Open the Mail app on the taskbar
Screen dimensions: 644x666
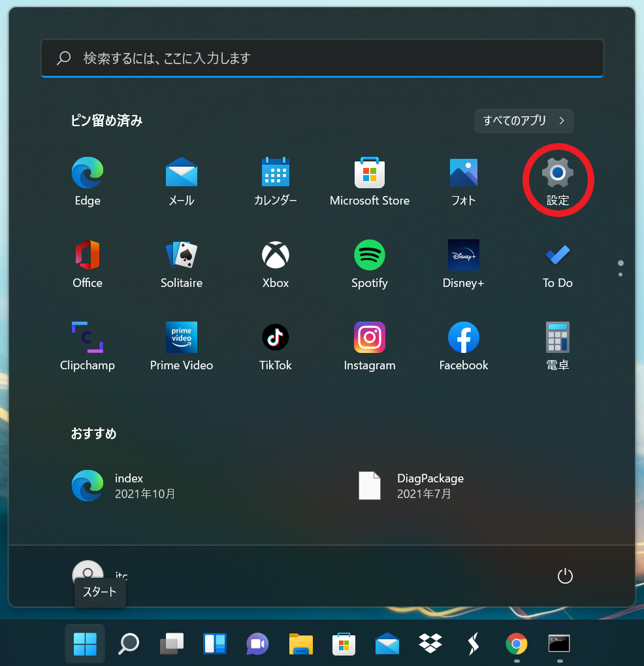[387, 644]
